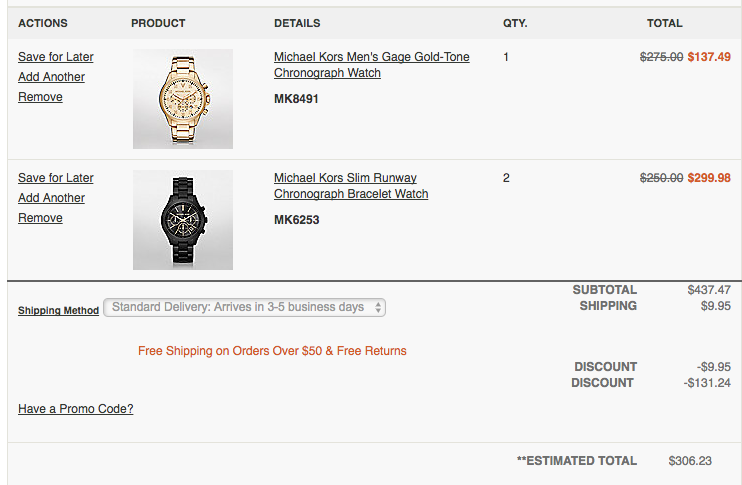Image resolution: width=742 pixels, height=485 pixels.
Task: Click Save for Later for gold watch
Action: (56, 57)
